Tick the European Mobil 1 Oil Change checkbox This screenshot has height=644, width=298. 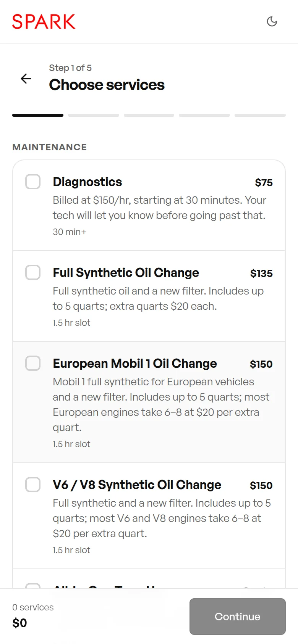[33, 363]
